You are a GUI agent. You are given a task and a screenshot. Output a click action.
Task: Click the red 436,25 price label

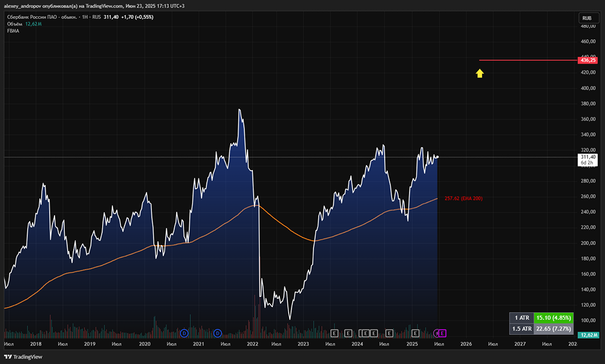[x=587, y=60]
